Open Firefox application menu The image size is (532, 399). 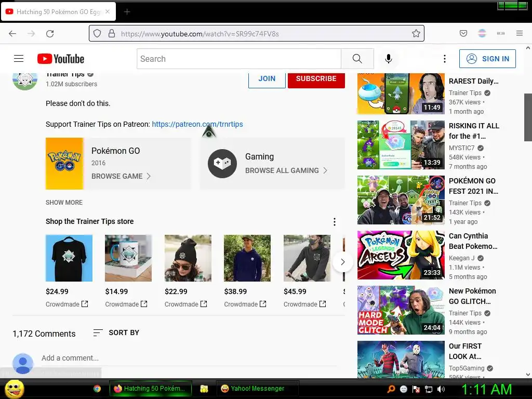click(x=520, y=33)
